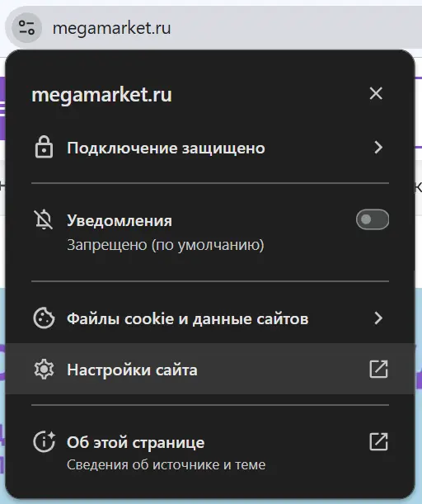Click the Запрещено (по умолчанию) status text
Viewport: 422px width, 504px height.
pyautogui.click(x=166, y=245)
